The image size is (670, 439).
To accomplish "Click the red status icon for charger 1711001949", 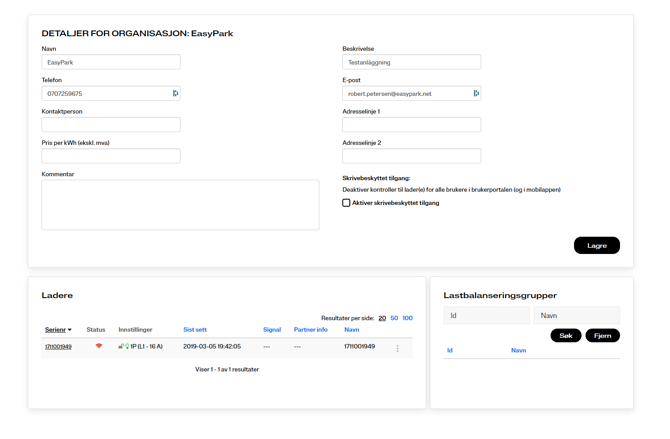I will click(98, 347).
